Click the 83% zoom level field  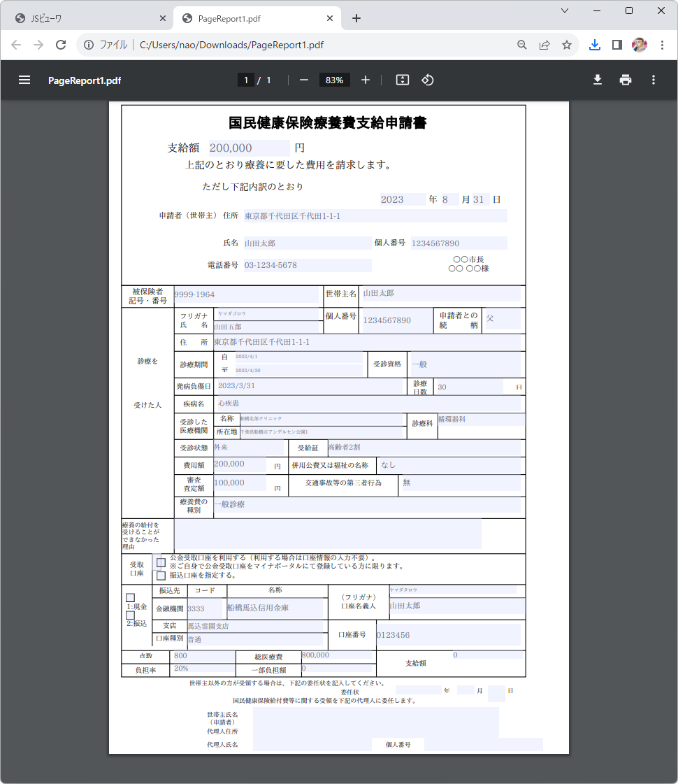[334, 80]
